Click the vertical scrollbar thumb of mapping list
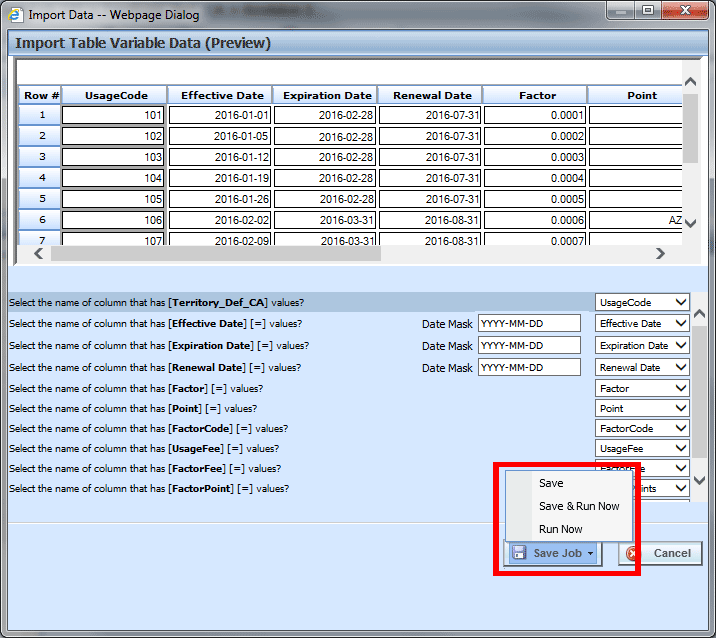This screenshot has width=716, height=638. tap(699, 392)
